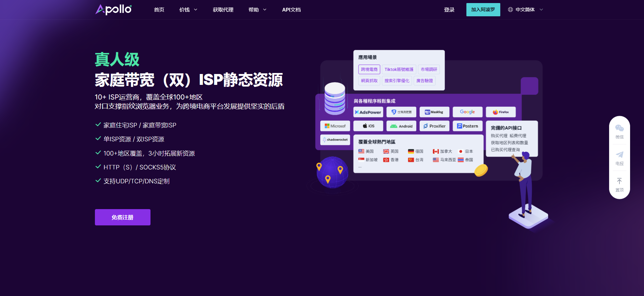This screenshot has height=296, width=644.
Task: Click the 免费注册 free registration button
Action: (x=123, y=217)
